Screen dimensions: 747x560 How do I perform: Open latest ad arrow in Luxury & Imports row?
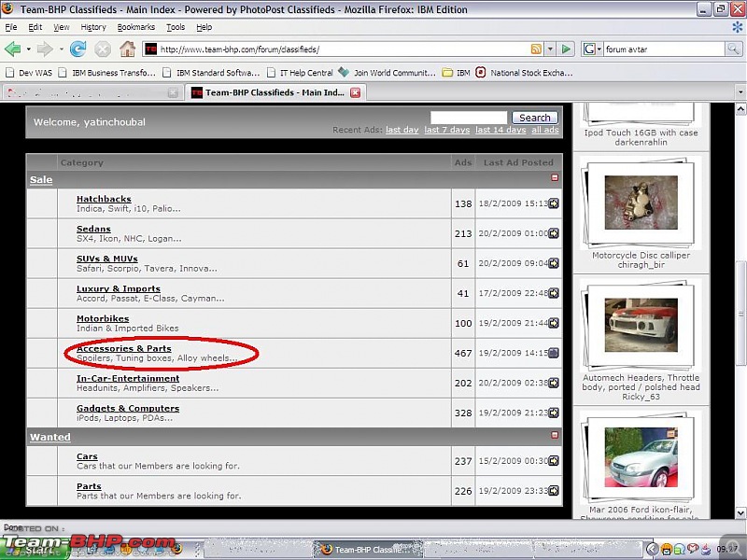(x=553, y=293)
